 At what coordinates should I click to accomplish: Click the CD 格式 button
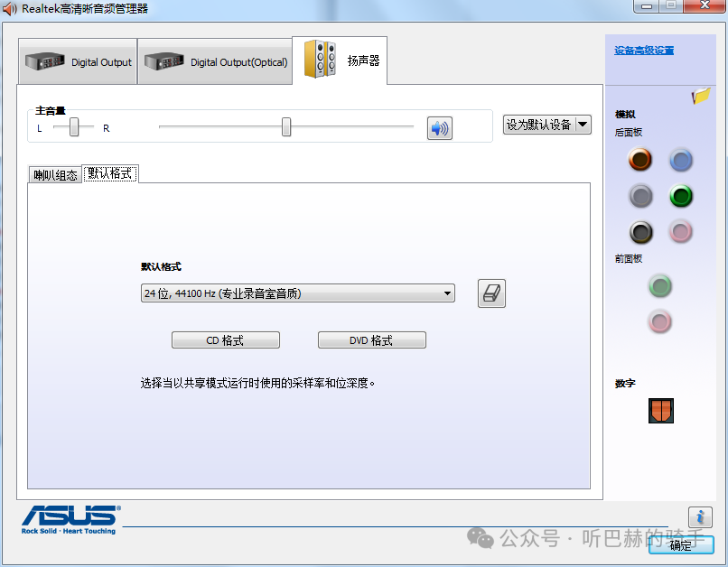(x=225, y=339)
